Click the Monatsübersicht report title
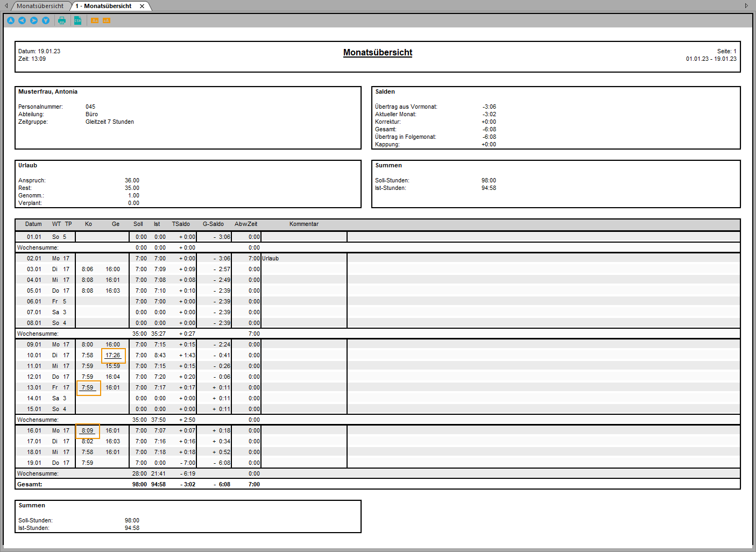The image size is (756, 552). [378, 52]
